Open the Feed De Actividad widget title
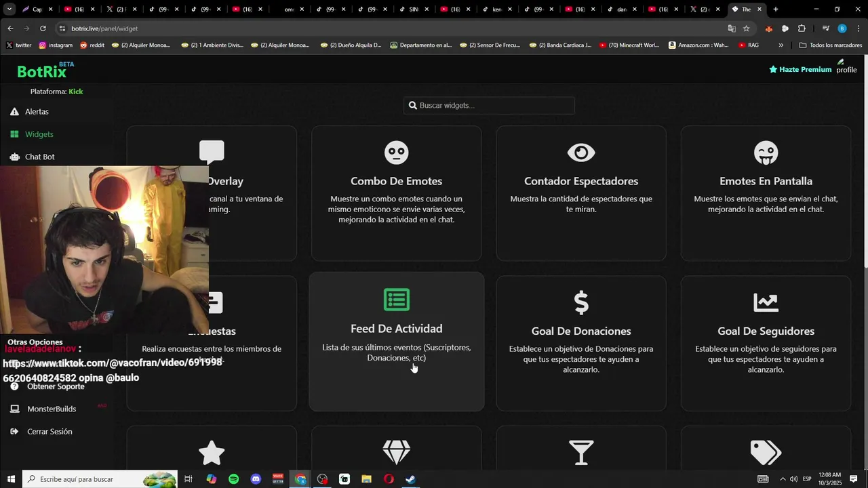 [x=397, y=328]
